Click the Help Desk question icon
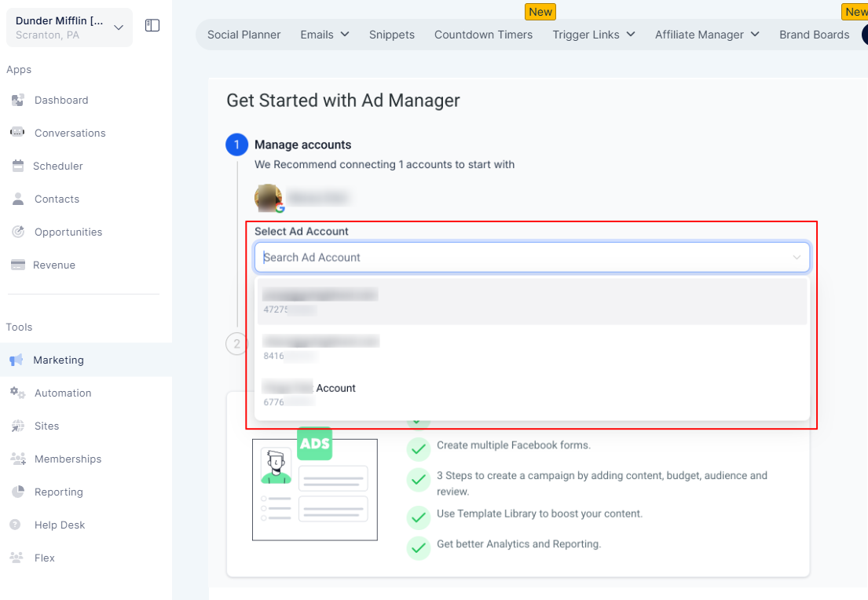Image resolution: width=868 pixels, height=600 pixels. tap(16, 524)
